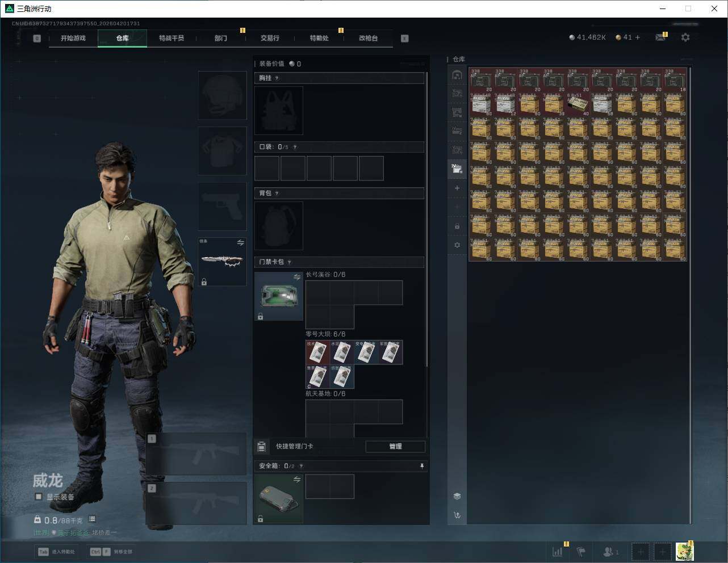The image size is (728, 563).
Task: Select the main warehouse icon in sidebar
Action: [457, 75]
